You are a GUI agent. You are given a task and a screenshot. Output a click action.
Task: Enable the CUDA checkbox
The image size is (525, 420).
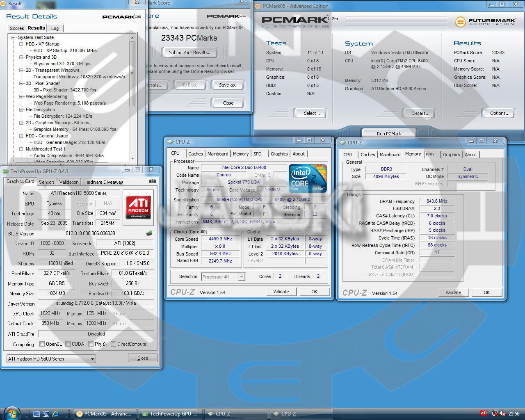[x=68, y=344]
